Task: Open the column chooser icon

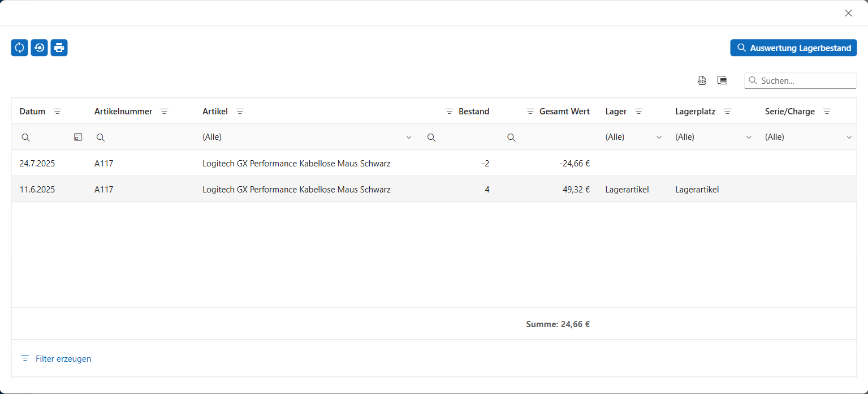Action: tap(722, 80)
